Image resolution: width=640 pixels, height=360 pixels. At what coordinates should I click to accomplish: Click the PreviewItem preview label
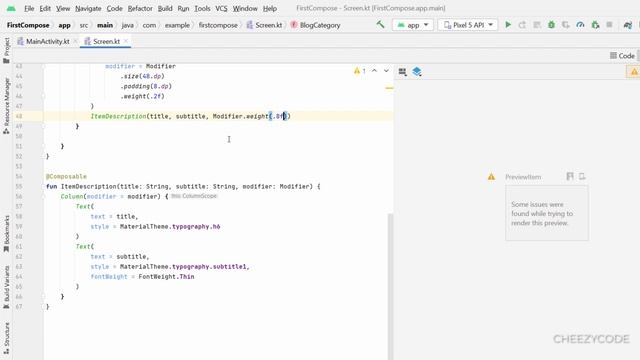click(523, 177)
